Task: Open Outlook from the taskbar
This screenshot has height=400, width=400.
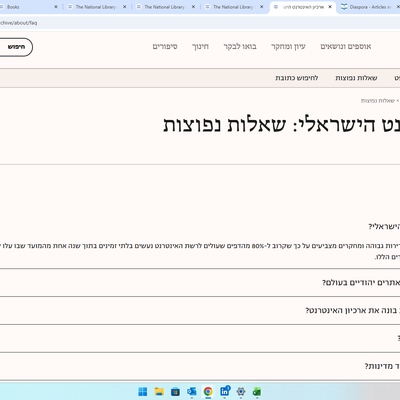Action: (192, 391)
